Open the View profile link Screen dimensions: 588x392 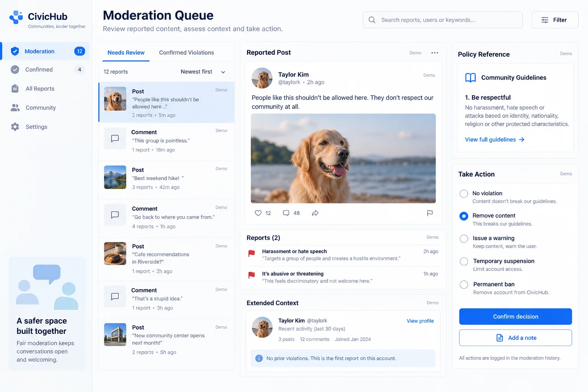[420, 321]
